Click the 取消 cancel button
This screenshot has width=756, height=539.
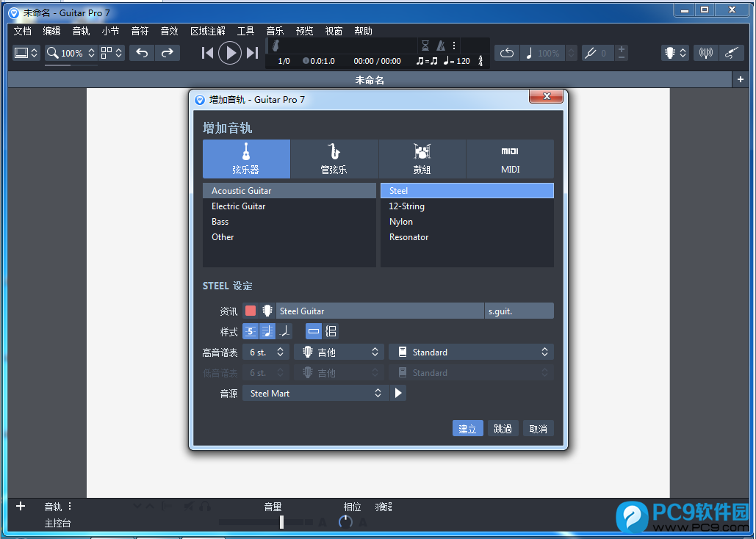(538, 428)
